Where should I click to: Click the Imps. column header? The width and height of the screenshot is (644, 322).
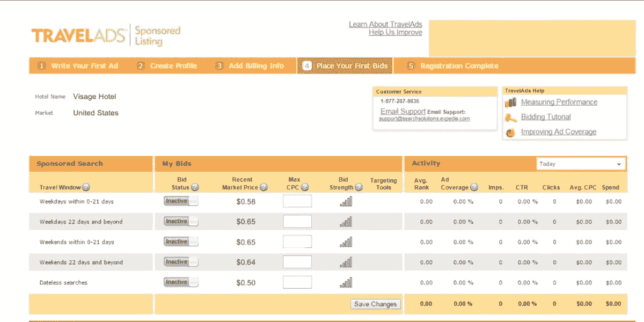point(496,188)
